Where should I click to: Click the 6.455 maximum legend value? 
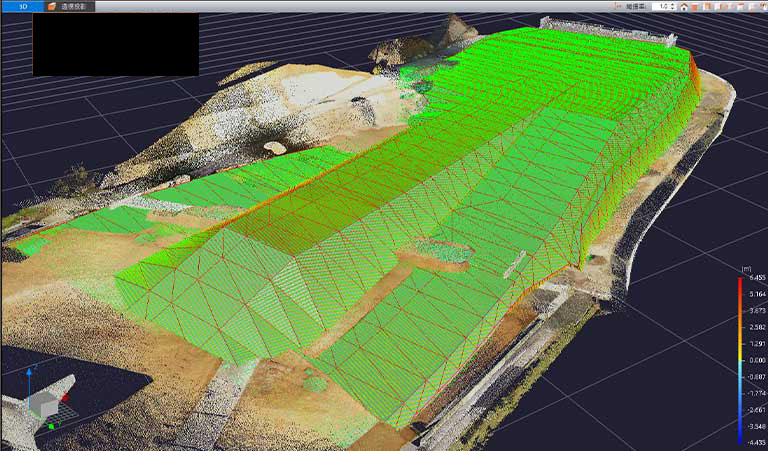pos(757,282)
